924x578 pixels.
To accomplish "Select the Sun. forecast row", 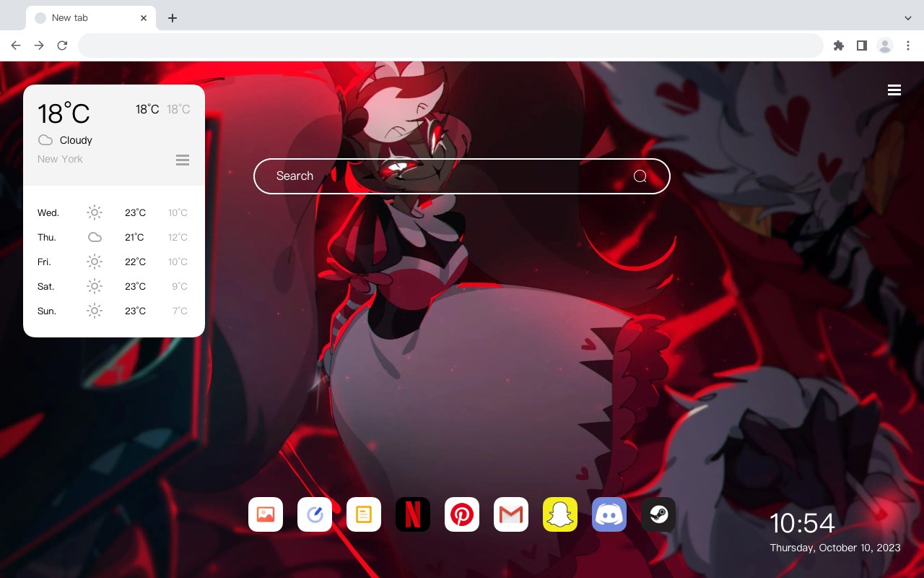I will (113, 311).
